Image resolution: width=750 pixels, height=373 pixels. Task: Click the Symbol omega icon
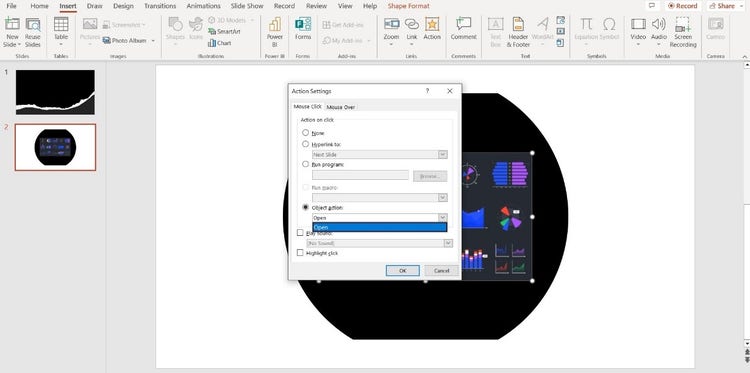pos(609,24)
